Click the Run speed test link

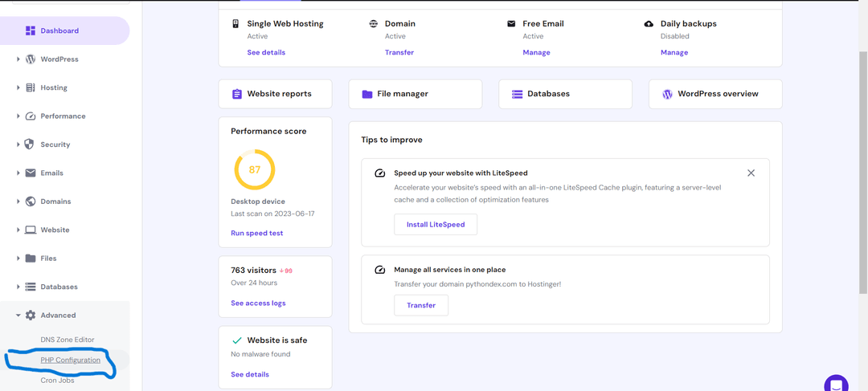coord(257,233)
